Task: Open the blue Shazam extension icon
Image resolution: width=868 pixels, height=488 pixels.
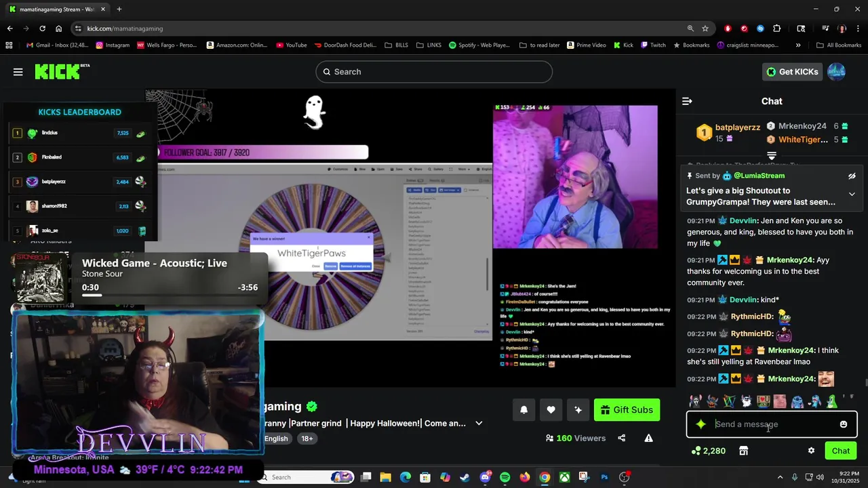Action: (760, 28)
